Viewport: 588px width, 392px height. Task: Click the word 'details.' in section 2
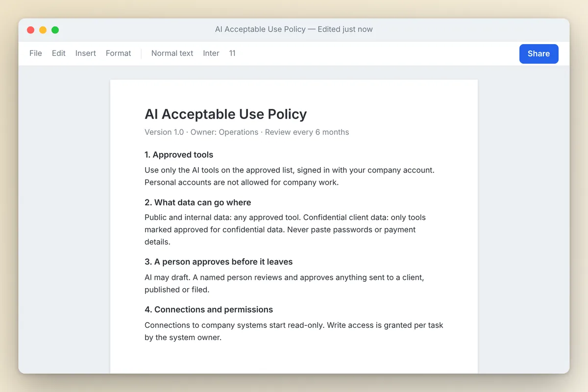157,242
